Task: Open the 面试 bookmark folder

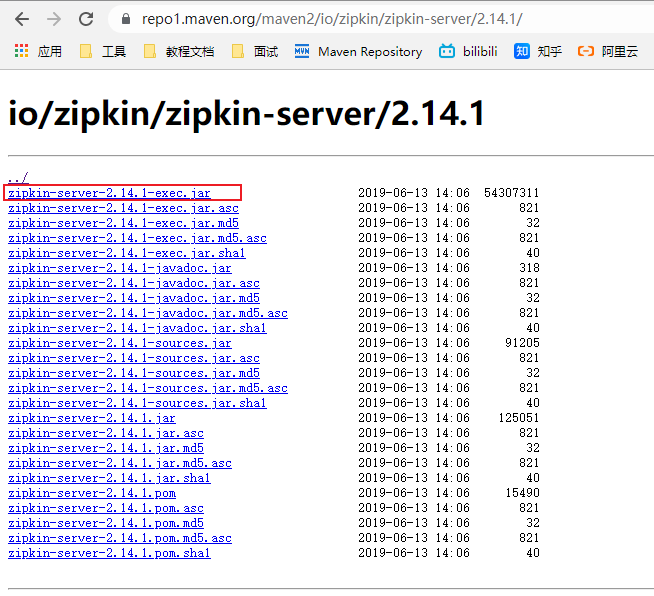Action: [x=255, y=51]
